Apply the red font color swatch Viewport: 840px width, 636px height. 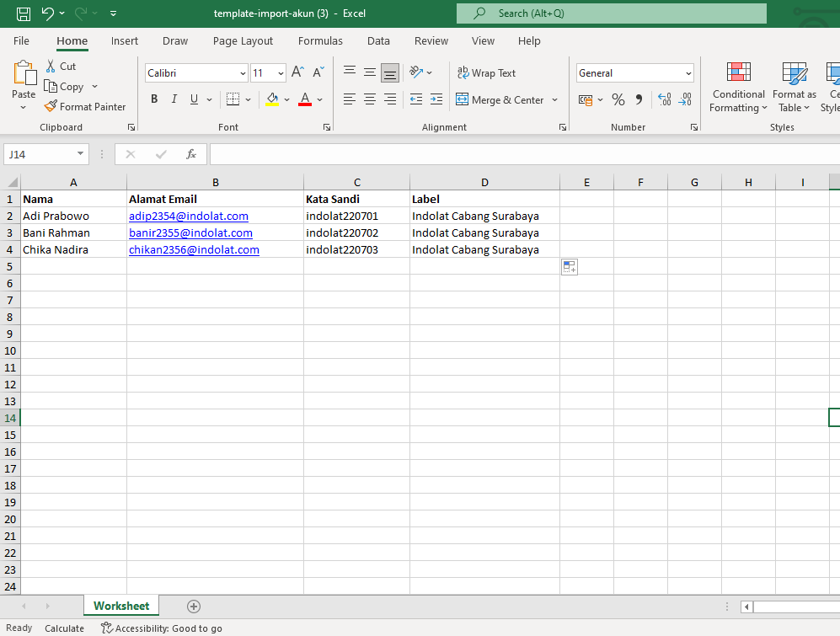tap(305, 99)
